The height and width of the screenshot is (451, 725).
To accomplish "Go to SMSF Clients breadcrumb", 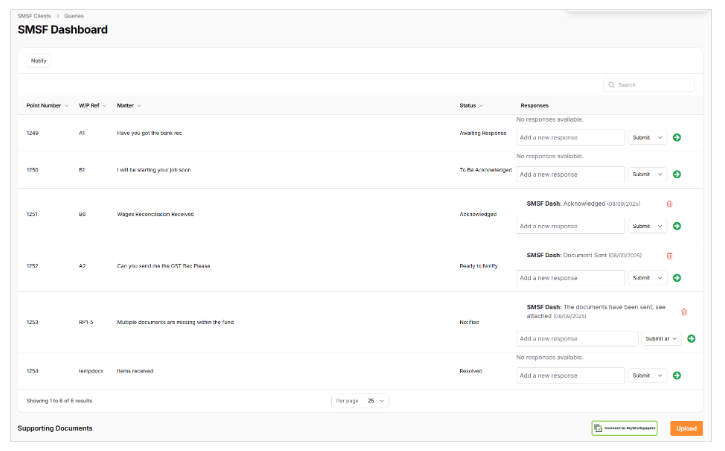I will click(x=36, y=17).
